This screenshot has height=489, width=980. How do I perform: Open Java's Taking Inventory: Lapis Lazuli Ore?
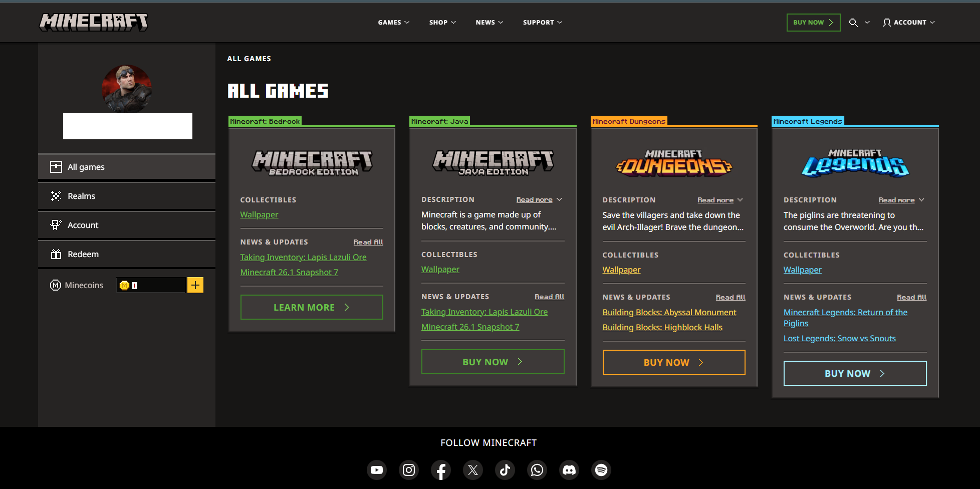(484, 312)
